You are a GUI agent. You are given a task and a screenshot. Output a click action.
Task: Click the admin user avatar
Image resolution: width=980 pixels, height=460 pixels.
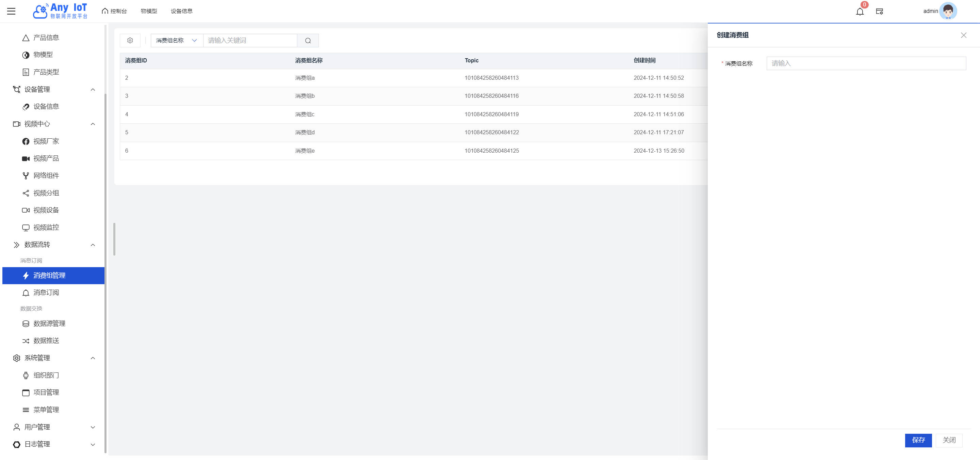pos(948,11)
